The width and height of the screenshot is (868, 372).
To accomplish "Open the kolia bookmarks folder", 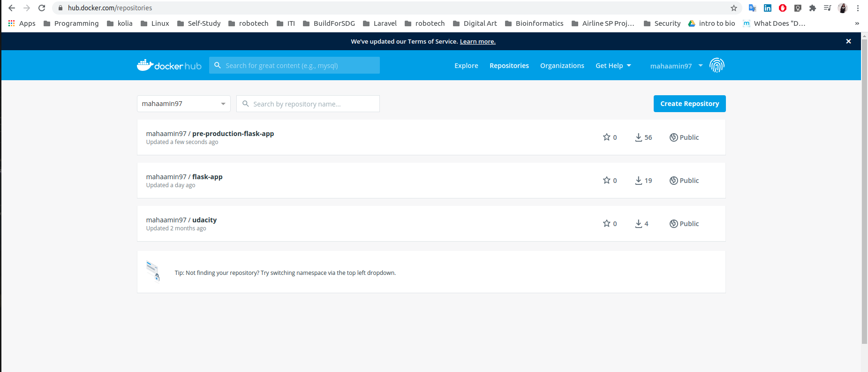I will [x=120, y=23].
